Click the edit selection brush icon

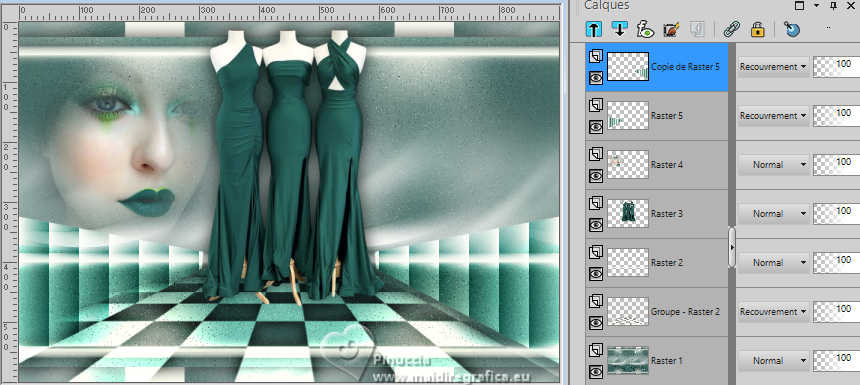click(671, 29)
